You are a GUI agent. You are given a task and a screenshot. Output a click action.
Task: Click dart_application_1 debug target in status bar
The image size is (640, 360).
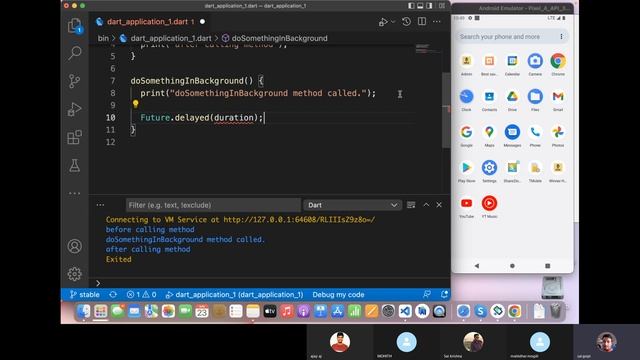(x=234, y=294)
